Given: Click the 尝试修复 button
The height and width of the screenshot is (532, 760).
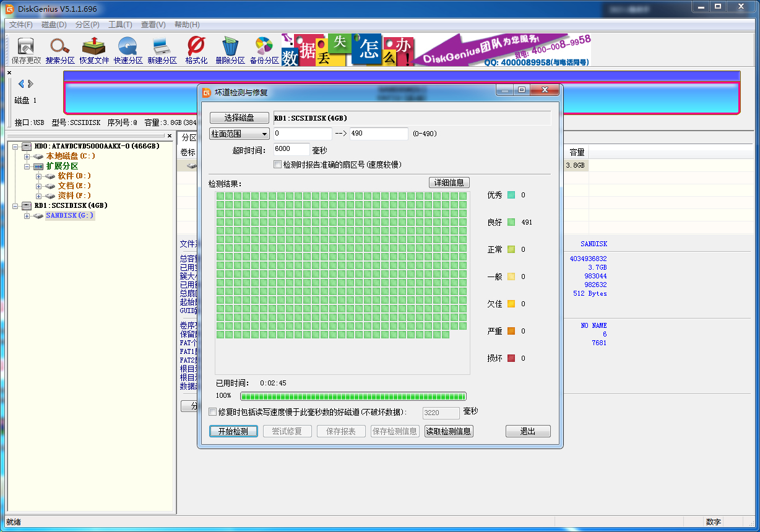Looking at the screenshot, I should pyautogui.click(x=287, y=431).
